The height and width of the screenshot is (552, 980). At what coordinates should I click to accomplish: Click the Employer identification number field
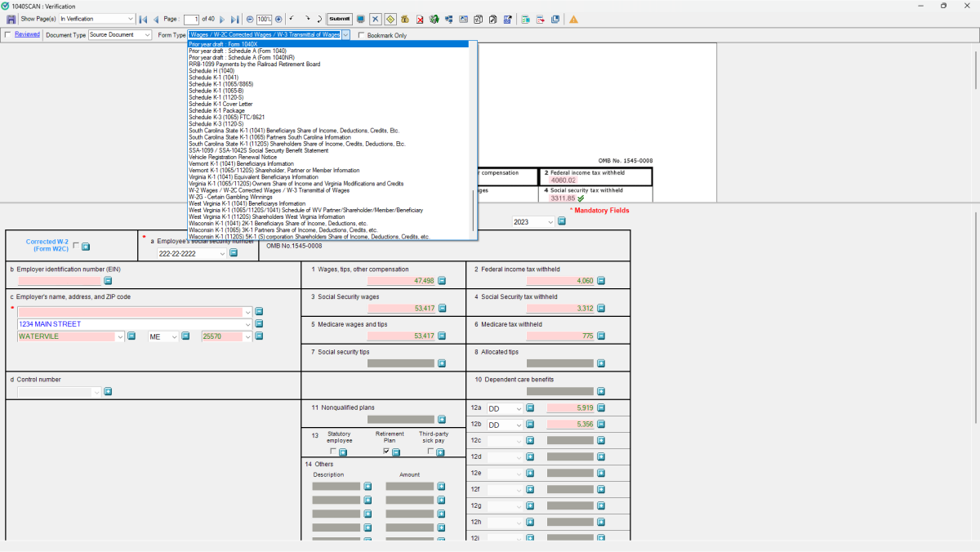(60, 281)
